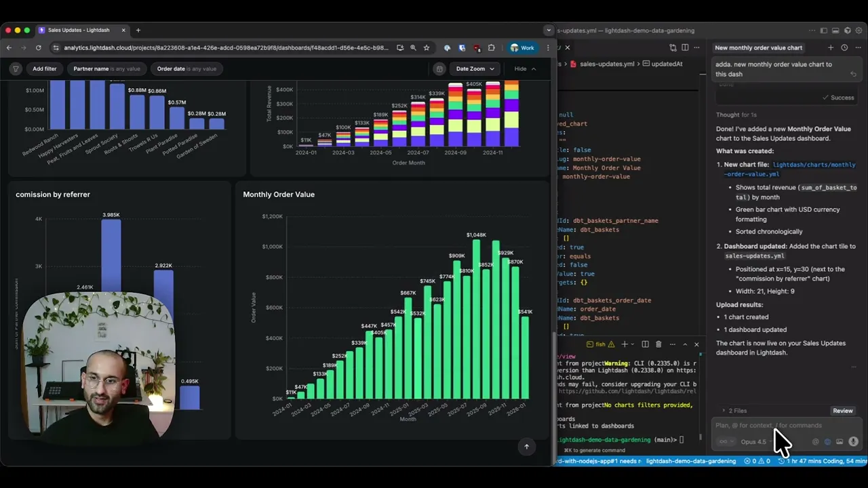The height and width of the screenshot is (488, 868).
Task: Close the sales-updates.yml editor tab
Action: point(568,47)
